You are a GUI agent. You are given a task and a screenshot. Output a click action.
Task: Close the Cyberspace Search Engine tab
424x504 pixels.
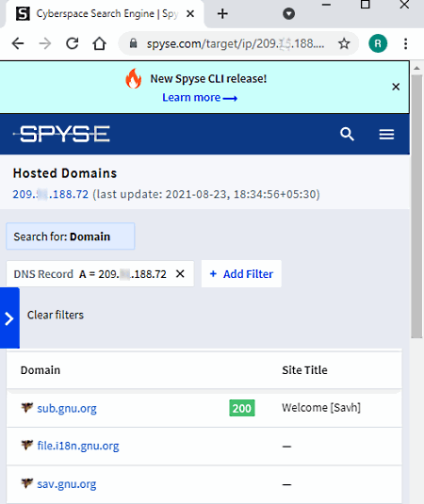coord(190,14)
